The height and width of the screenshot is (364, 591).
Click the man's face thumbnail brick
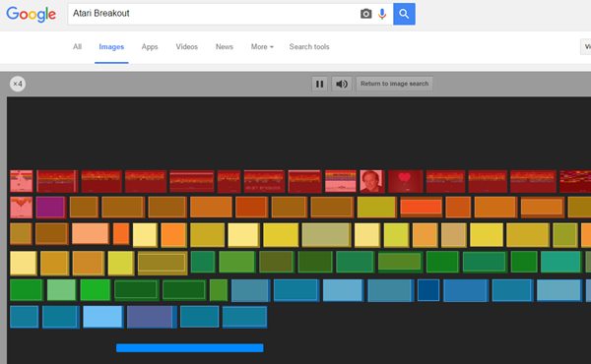click(371, 181)
